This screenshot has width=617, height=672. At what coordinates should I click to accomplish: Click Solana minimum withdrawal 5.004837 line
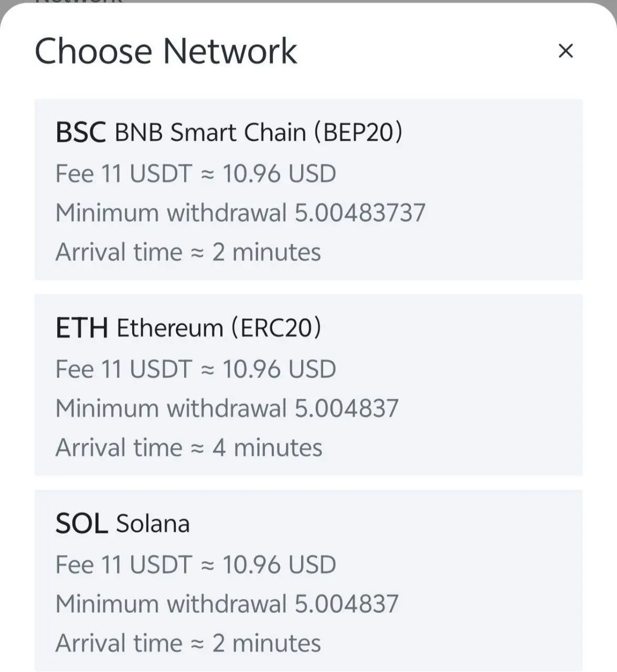tap(227, 604)
